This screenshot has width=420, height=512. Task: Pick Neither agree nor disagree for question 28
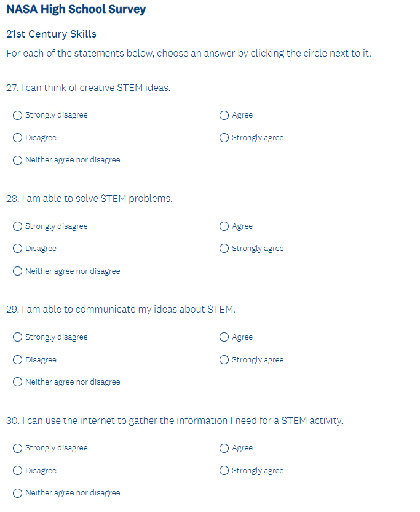pyautogui.click(x=18, y=271)
